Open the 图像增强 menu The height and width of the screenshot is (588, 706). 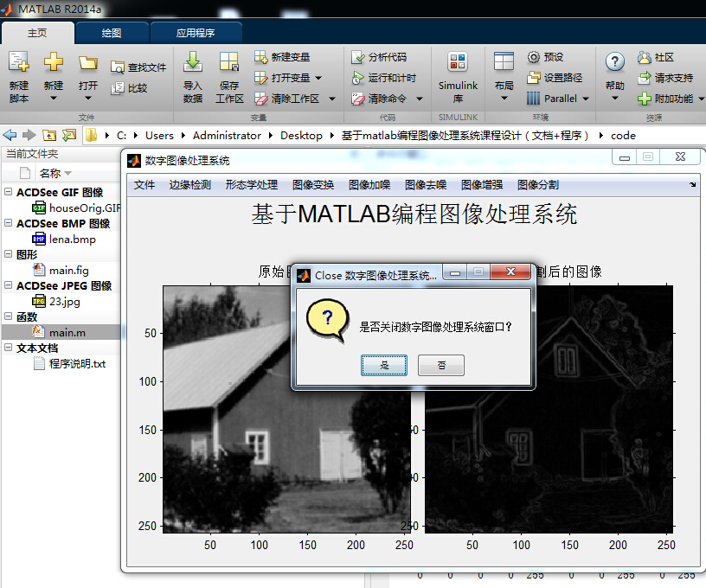tap(482, 185)
